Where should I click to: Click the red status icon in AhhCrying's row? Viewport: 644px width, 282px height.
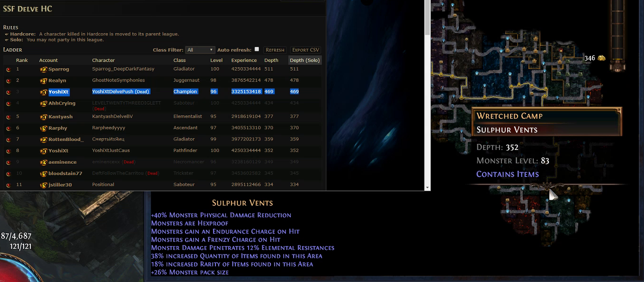[8, 104]
